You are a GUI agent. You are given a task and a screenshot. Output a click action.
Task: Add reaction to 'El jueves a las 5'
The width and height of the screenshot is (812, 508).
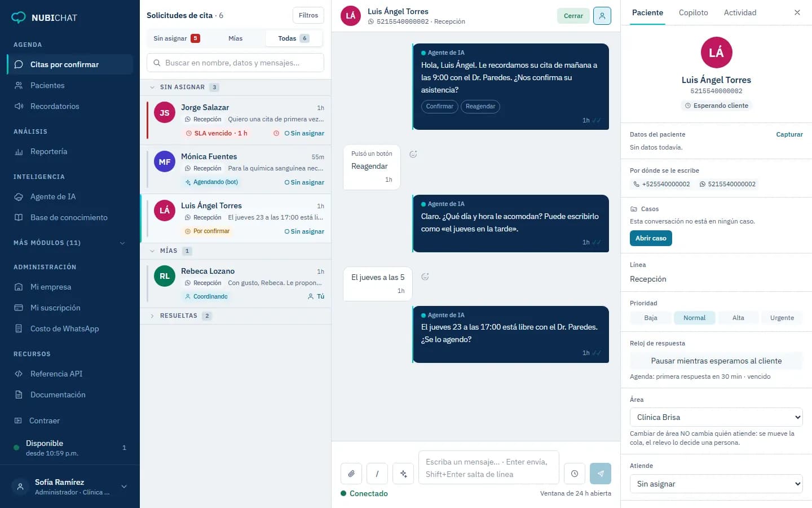tap(425, 277)
